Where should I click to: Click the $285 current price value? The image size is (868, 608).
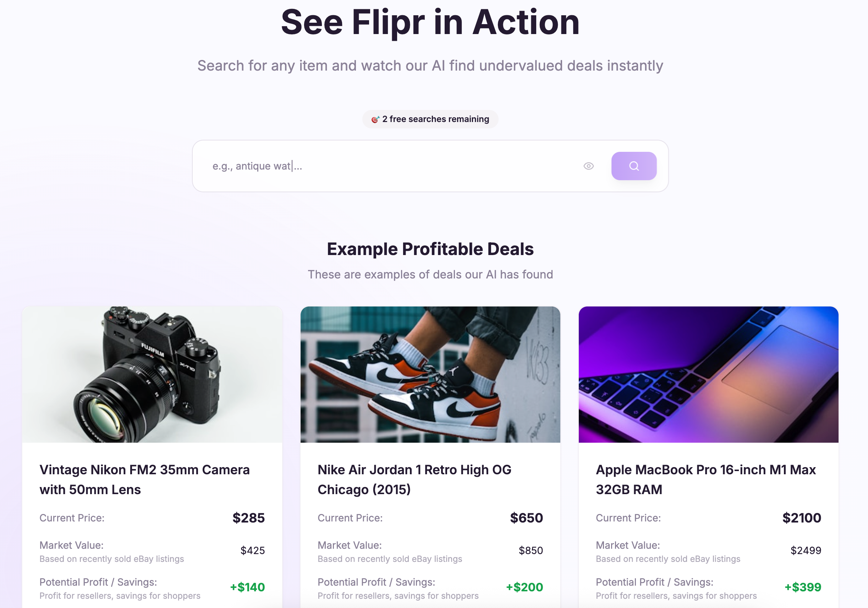click(x=248, y=518)
